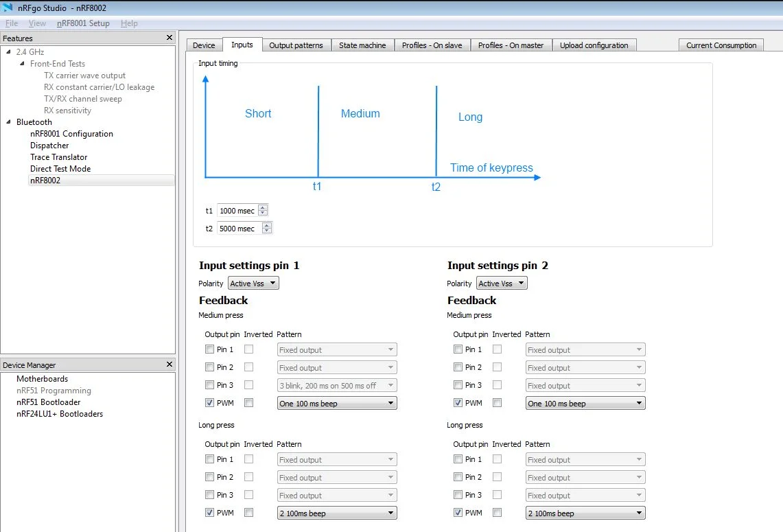Check pin 1 Long press Pin 1 output
Viewport: 783px width, 532px height.
(209, 459)
